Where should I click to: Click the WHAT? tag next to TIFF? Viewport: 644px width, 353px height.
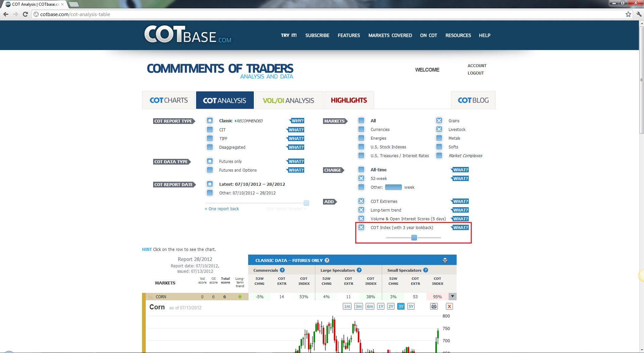295,138
